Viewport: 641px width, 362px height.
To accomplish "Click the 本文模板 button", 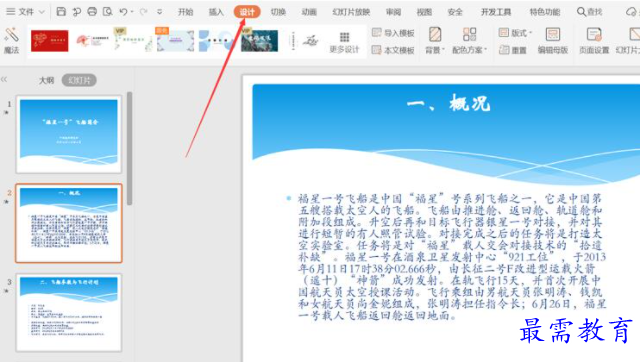I will (393, 50).
